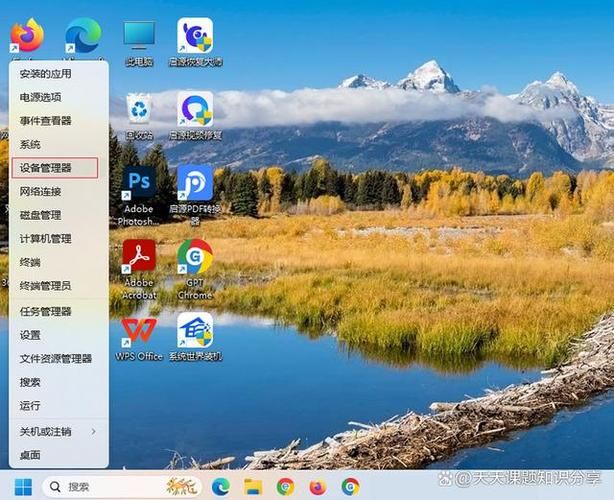Open 设备管理器 from the menu
The image size is (614, 500).
coord(55,168)
